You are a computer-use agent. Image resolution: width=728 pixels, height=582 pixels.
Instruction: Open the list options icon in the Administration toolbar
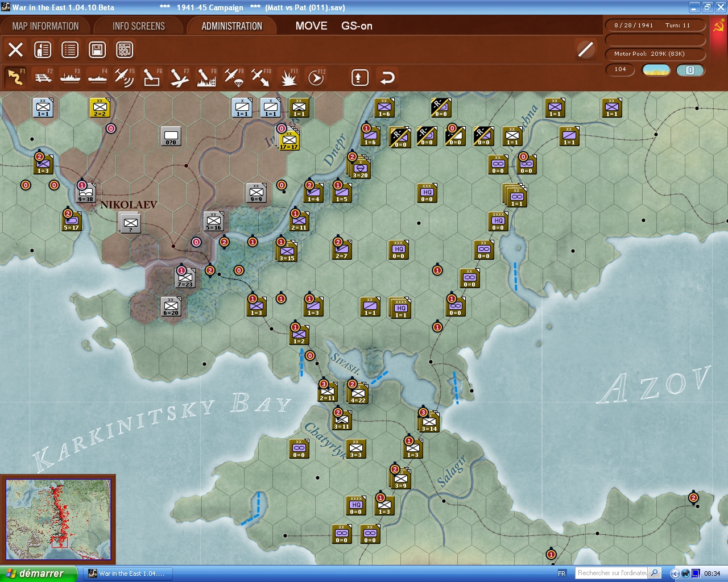[70, 49]
